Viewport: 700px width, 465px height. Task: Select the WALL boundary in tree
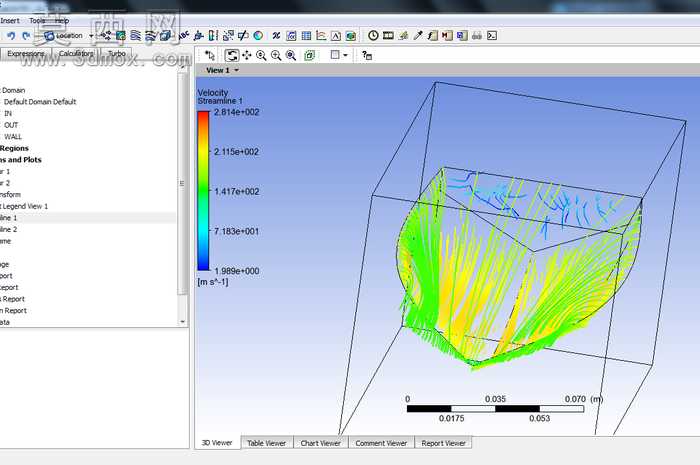coord(13,137)
